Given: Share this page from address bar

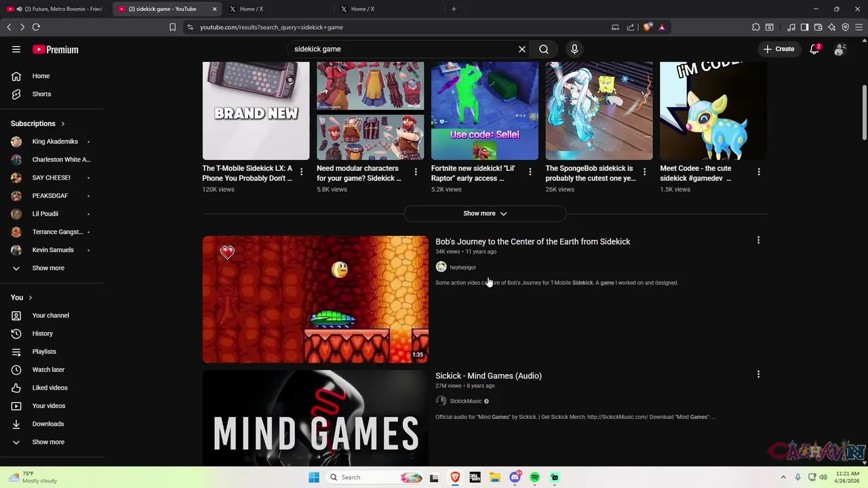Looking at the screenshot, I should [631, 27].
